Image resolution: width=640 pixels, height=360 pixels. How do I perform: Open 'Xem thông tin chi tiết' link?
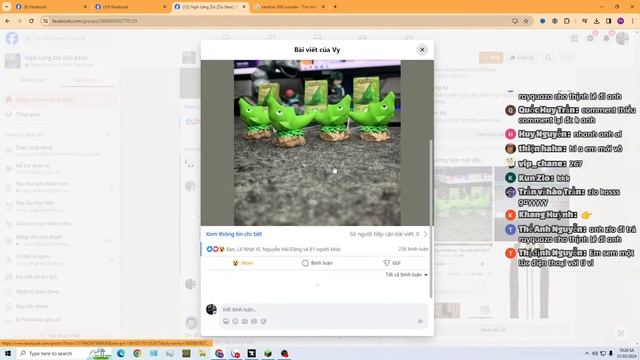[233, 234]
